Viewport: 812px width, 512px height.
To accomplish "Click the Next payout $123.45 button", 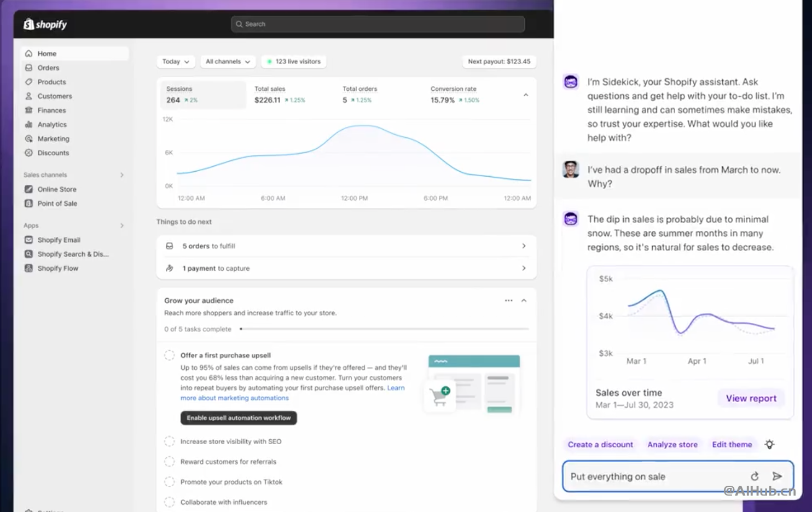I will [x=499, y=62].
